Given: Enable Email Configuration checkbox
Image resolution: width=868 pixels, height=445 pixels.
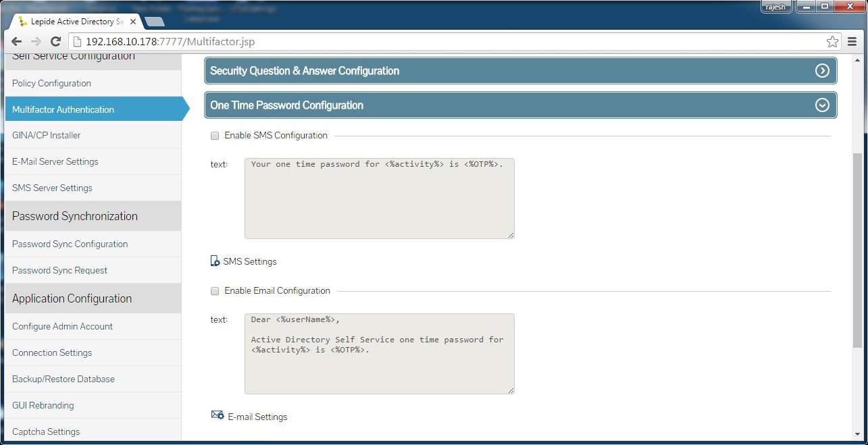Looking at the screenshot, I should [215, 291].
